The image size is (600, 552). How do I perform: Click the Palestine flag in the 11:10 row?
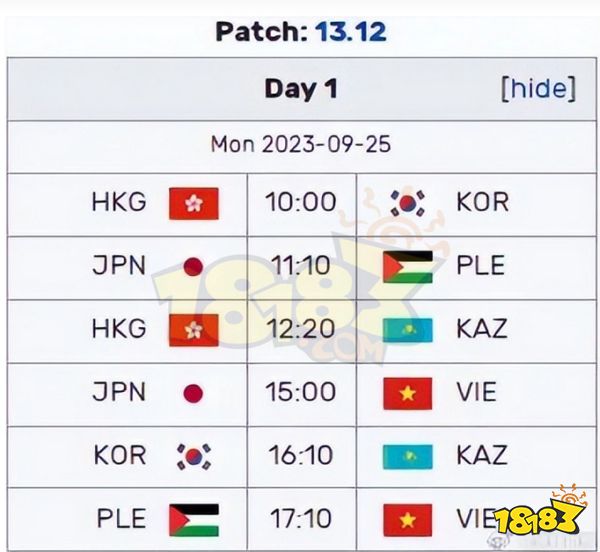coord(407,266)
